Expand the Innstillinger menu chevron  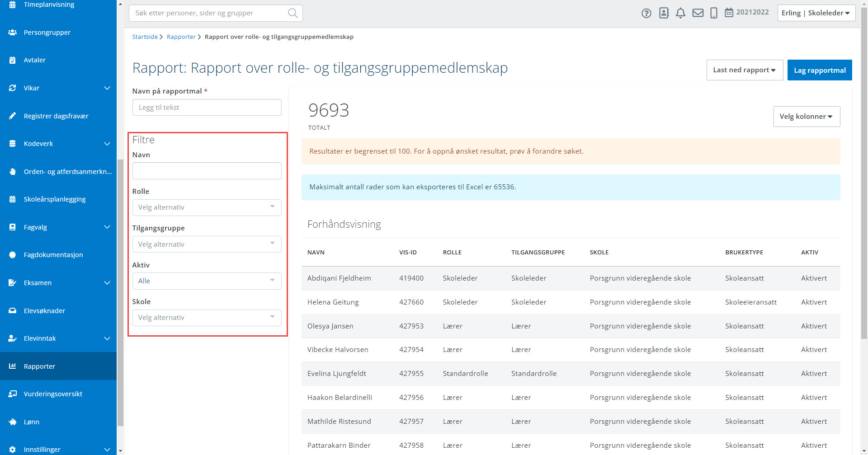pyautogui.click(x=107, y=450)
